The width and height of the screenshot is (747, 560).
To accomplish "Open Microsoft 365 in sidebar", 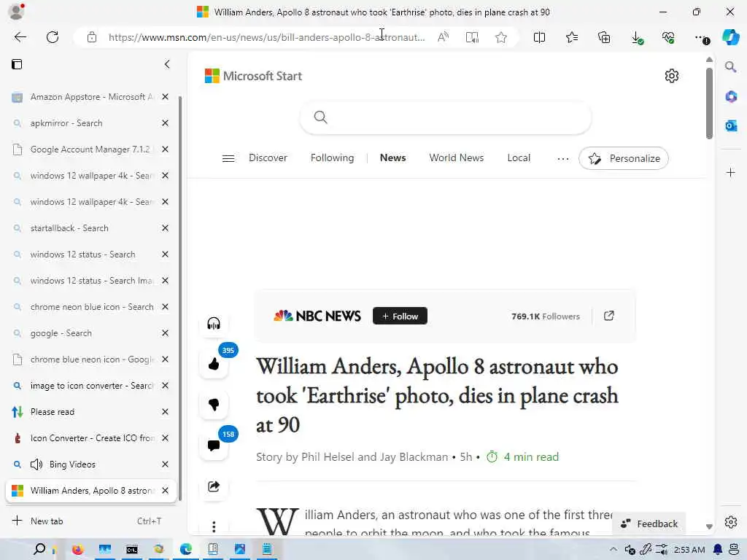I will (x=731, y=97).
